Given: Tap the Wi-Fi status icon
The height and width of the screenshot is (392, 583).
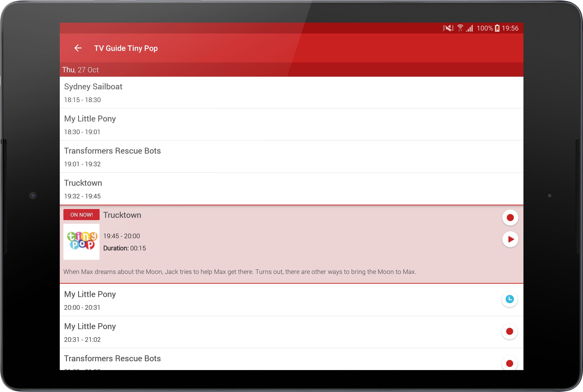Looking at the screenshot, I should (x=460, y=28).
